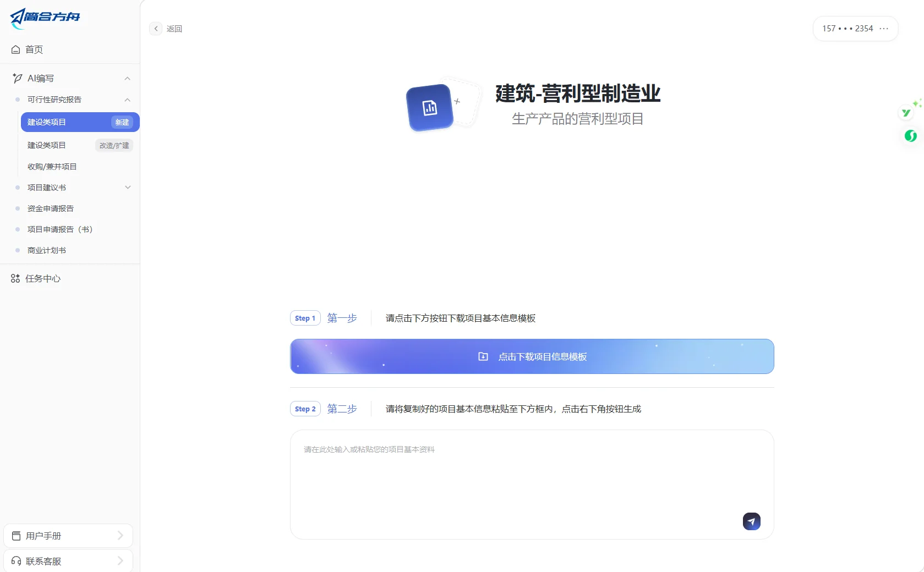Collapse the 可行性研究报告 section
The width and height of the screenshot is (924, 572).
coord(127,100)
